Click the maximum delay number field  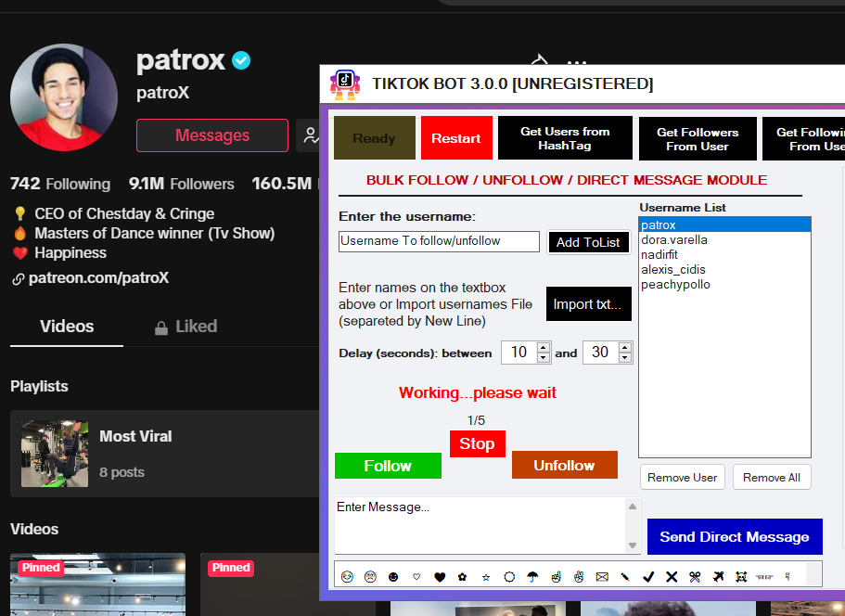[x=600, y=353]
